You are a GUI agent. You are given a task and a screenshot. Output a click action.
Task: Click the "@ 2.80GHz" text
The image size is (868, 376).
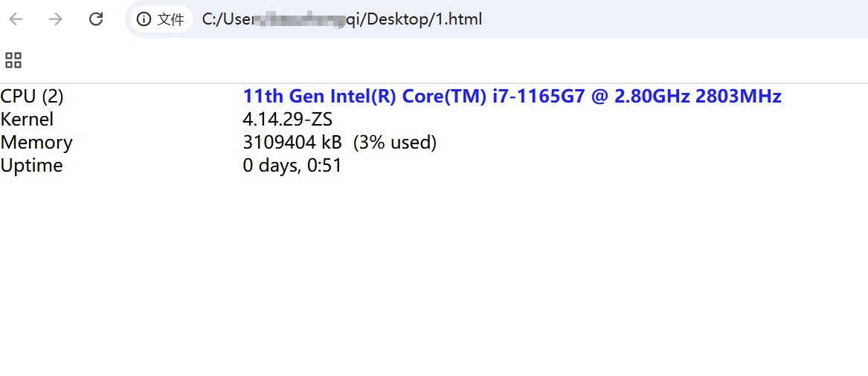tap(640, 97)
